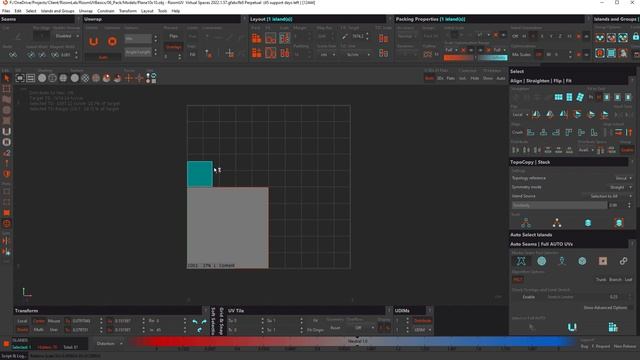The width and height of the screenshot is (640, 360).
Task: Click Script & Log at the bottom left
Action: click(13, 356)
